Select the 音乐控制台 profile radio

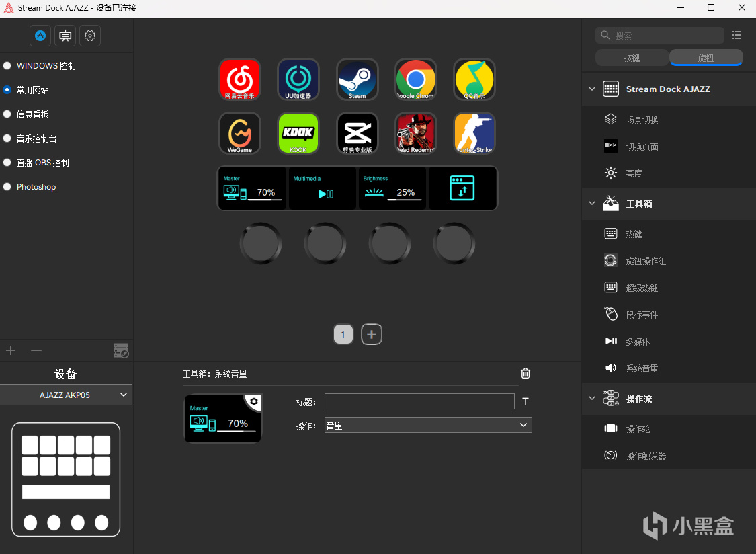[7, 138]
